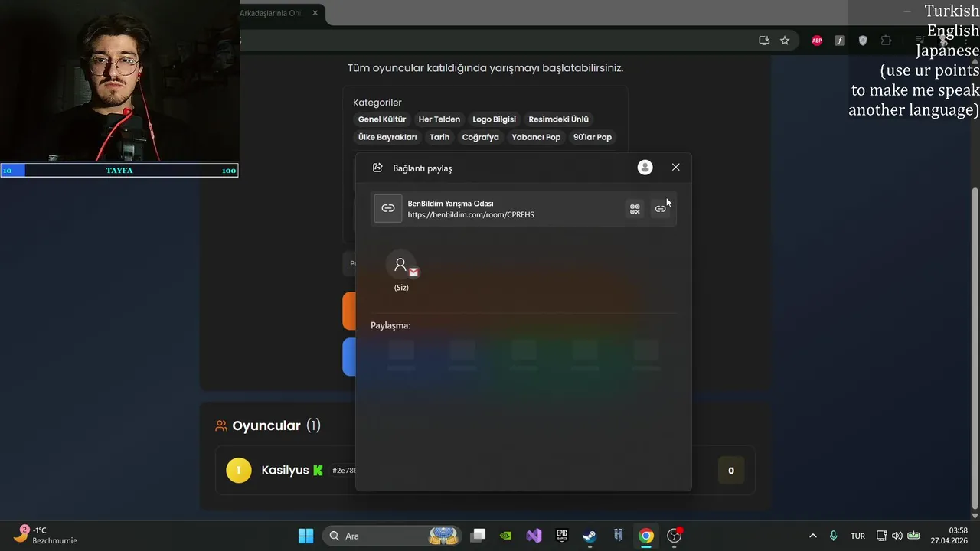Open network settings tray icon
Image resolution: width=980 pixels, height=551 pixels.
(882, 536)
